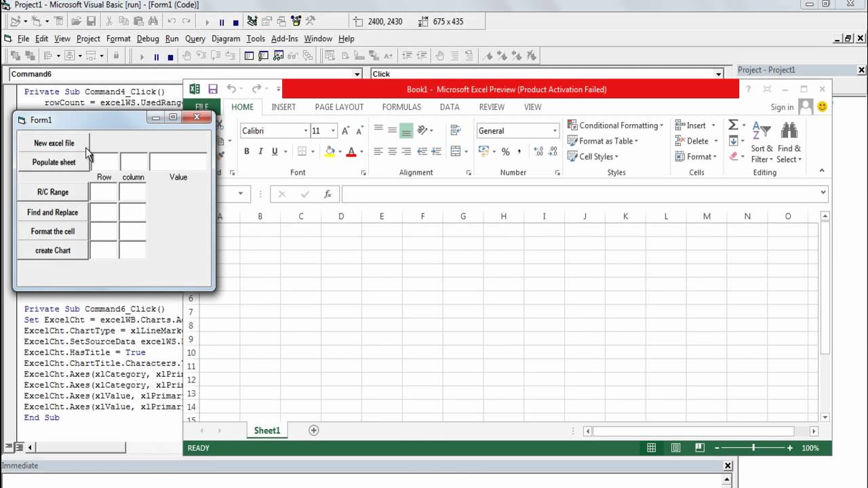The height and width of the screenshot is (488, 868).
Task: Open Format as Table dropdown
Action: coord(603,141)
